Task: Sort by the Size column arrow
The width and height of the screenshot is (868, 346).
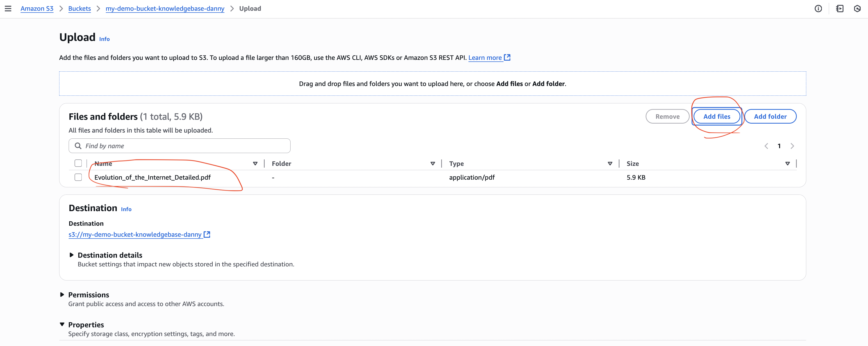Action: pos(788,164)
